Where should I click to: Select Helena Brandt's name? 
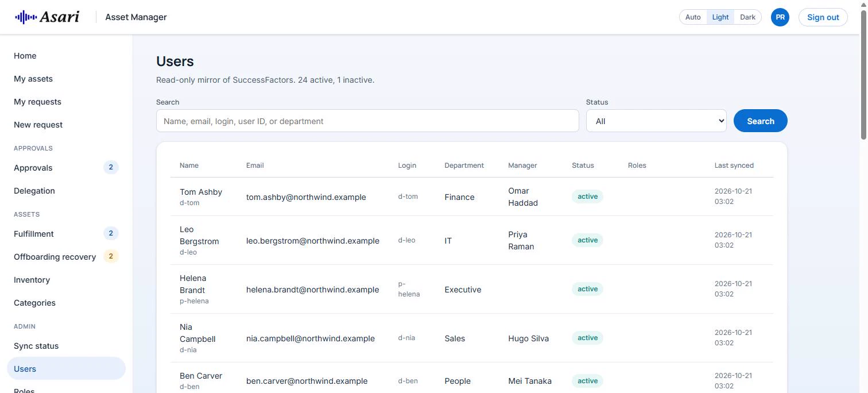(x=193, y=284)
